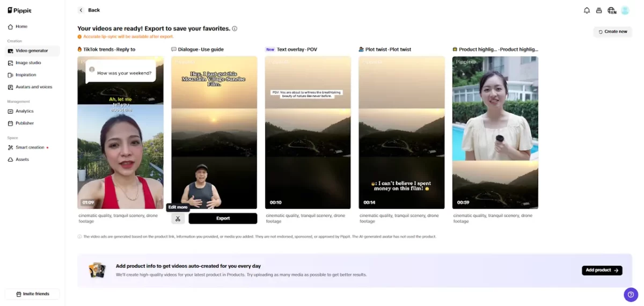Screen dimensions: 644x306
Task: Go to Avatars and voices
Action: pyautogui.click(x=32, y=87)
